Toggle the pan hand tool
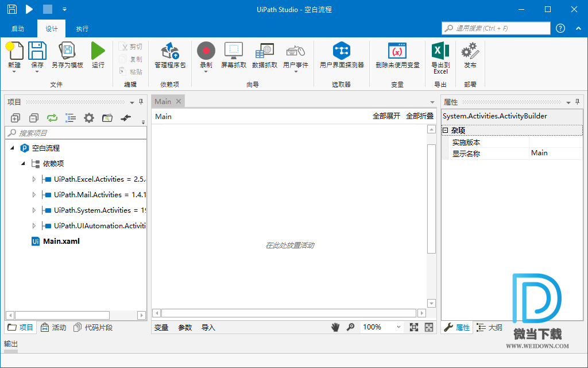Image resolution: width=588 pixels, height=368 pixels. [x=335, y=327]
